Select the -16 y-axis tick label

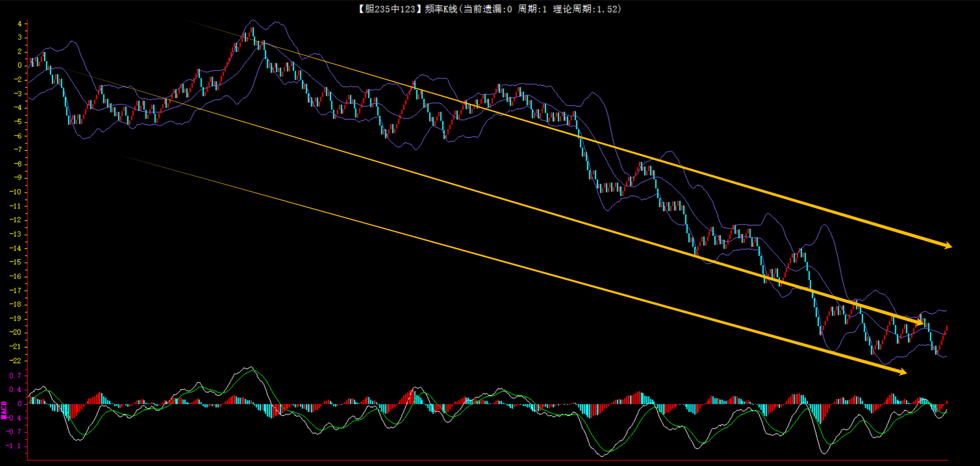coord(16,276)
